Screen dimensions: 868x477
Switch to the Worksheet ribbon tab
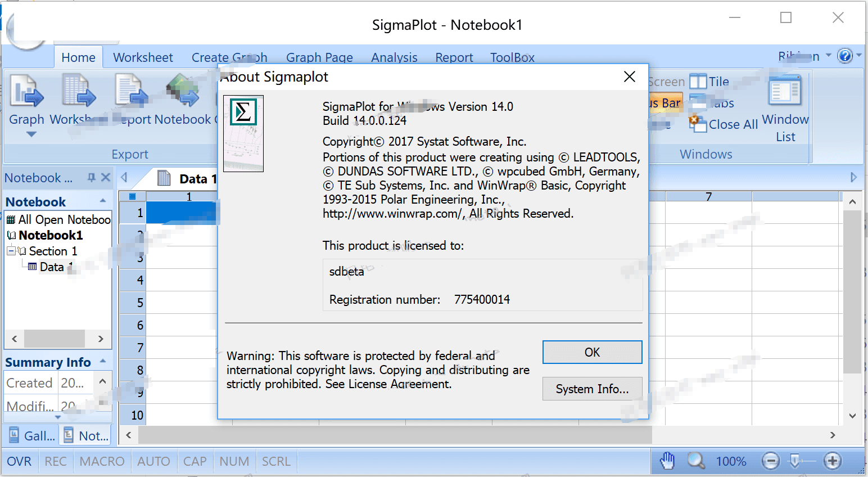coord(143,57)
